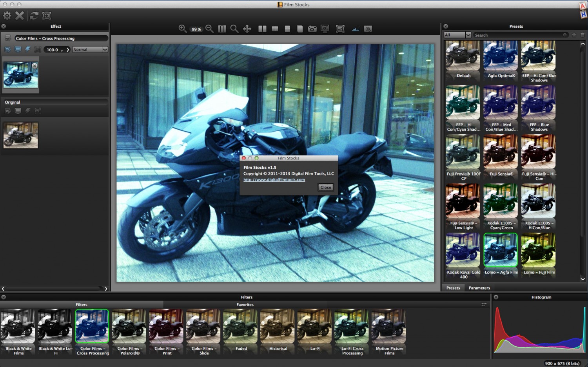Close the Filters panel
This screenshot has height=367, width=588.
click(4, 297)
